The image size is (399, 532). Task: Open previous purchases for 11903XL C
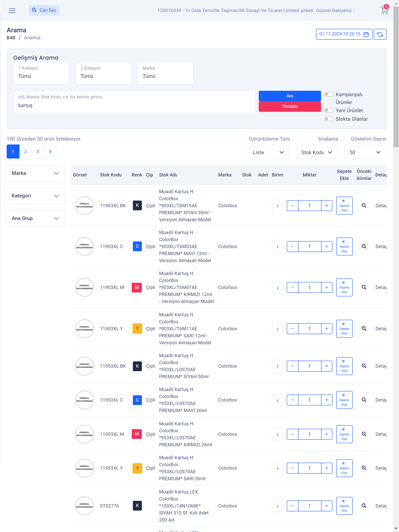pos(364,246)
